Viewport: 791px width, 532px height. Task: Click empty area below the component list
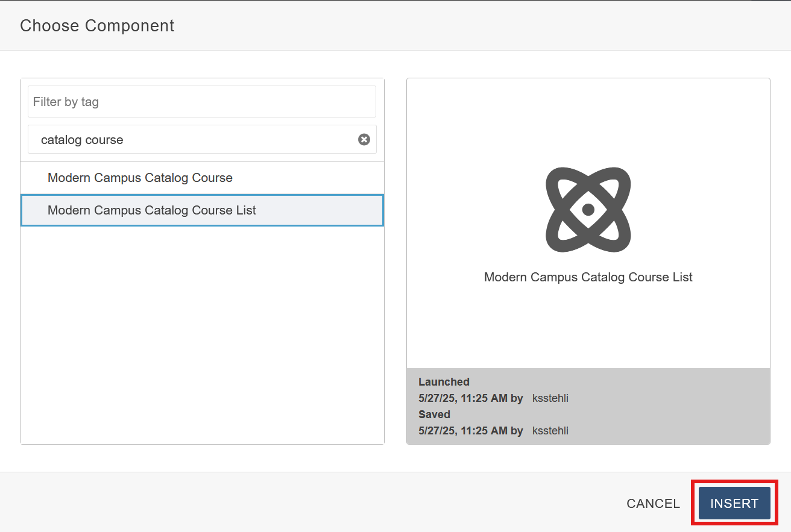point(202,337)
